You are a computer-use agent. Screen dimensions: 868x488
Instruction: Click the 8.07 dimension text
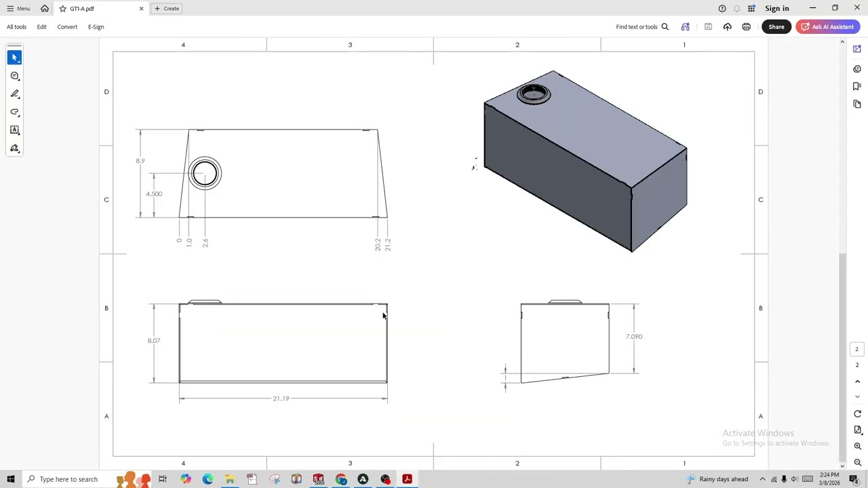tap(154, 340)
